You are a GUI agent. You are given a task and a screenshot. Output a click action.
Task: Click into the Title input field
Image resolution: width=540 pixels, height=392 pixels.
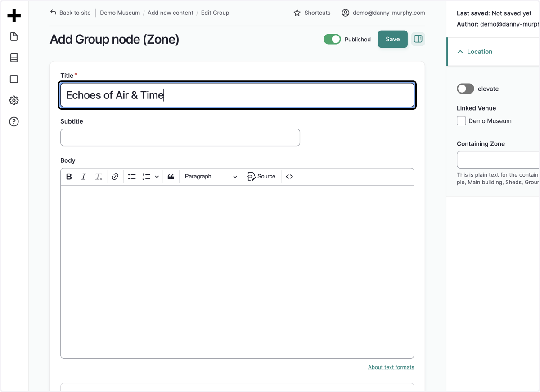coord(237,95)
